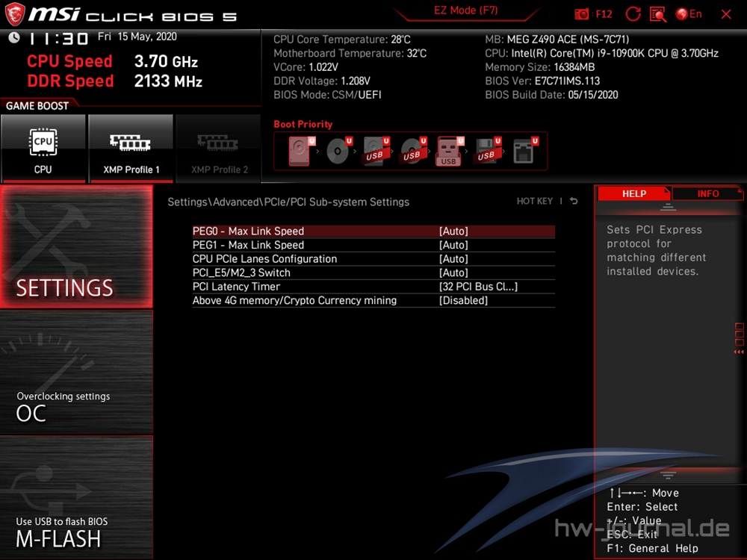
Task: Click the scroll-up handle atop the help panel
Action: coord(668,207)
